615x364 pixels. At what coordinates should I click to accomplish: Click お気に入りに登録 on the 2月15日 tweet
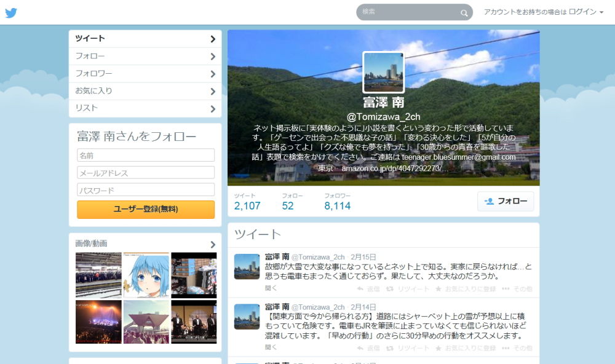click(x=470, y=289)
